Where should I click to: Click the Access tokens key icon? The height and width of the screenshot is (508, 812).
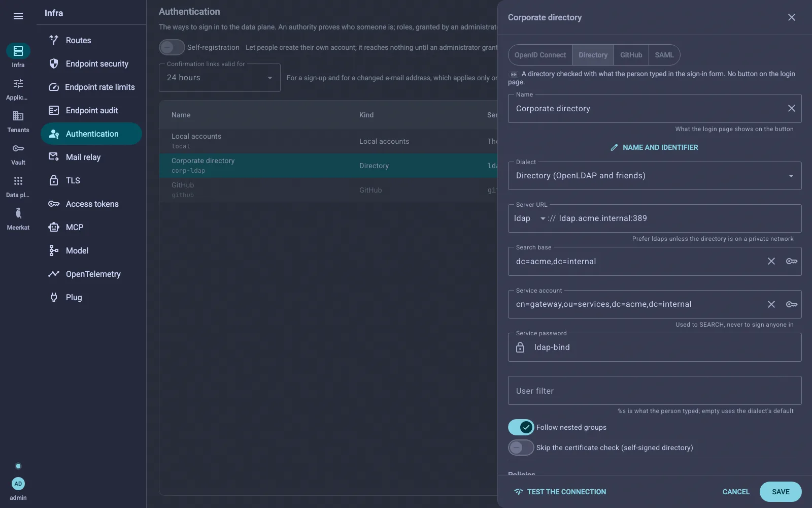pos(54,204)
